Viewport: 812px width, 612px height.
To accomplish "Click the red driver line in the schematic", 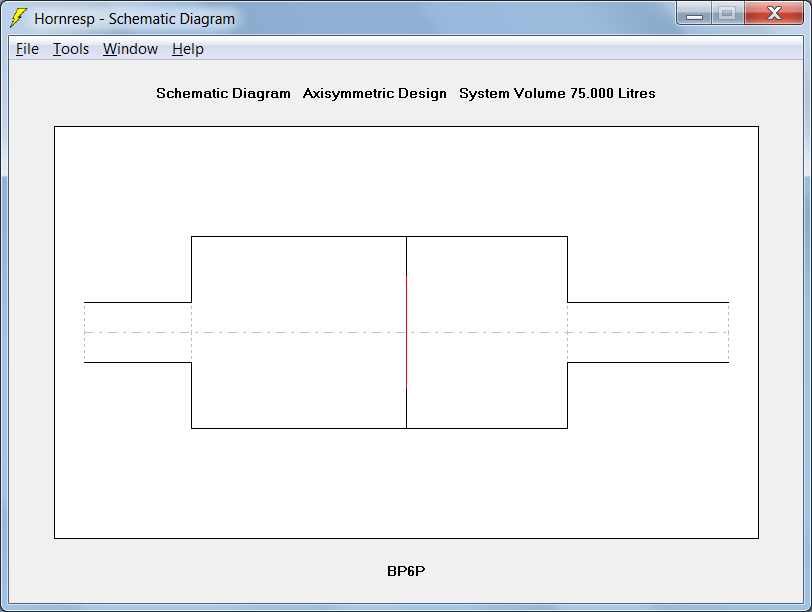I will coord(407,332).
